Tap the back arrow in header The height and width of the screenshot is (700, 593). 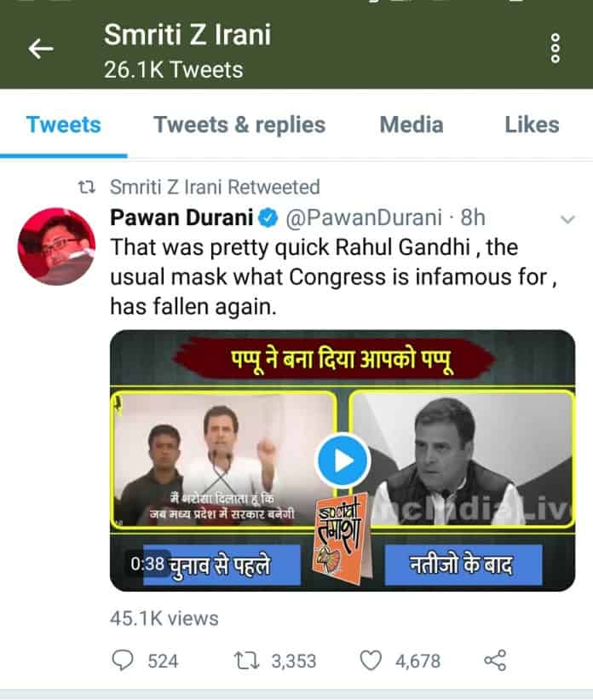pyautogui.click(x=41, y=49)
